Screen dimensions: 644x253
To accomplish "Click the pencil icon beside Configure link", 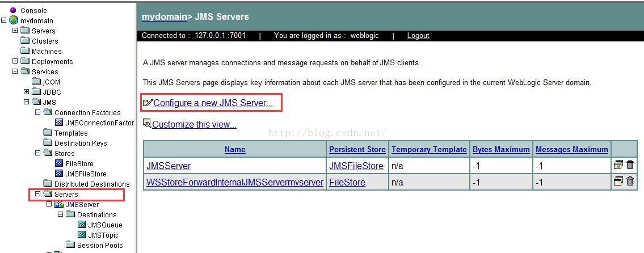I will pos(148,103).
